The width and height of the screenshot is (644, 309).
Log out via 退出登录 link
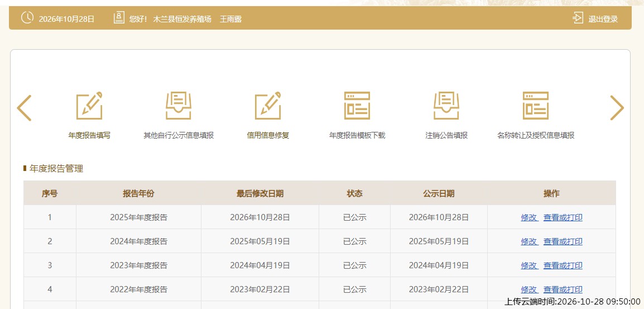coord(603,19)
